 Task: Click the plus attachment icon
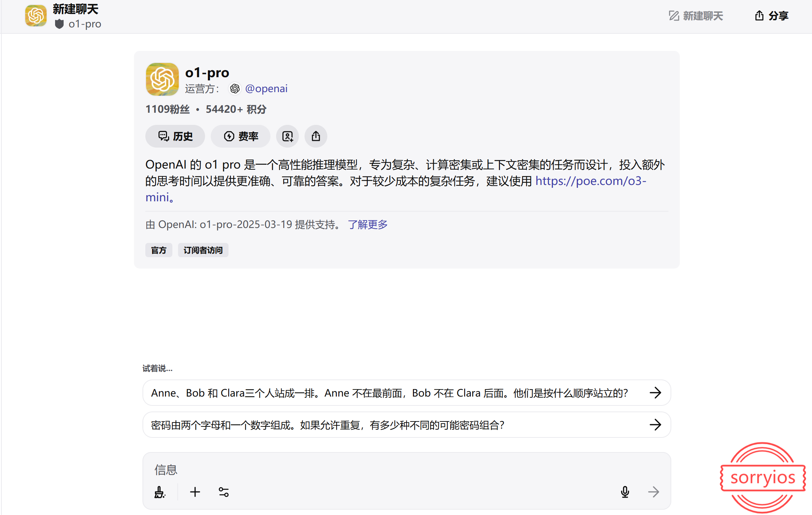point(195,492)
